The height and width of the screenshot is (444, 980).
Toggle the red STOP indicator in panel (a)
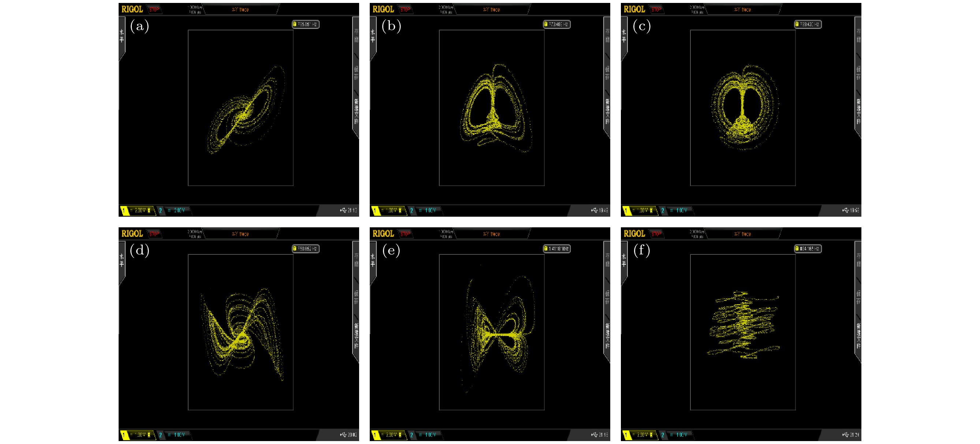(154, 10)
